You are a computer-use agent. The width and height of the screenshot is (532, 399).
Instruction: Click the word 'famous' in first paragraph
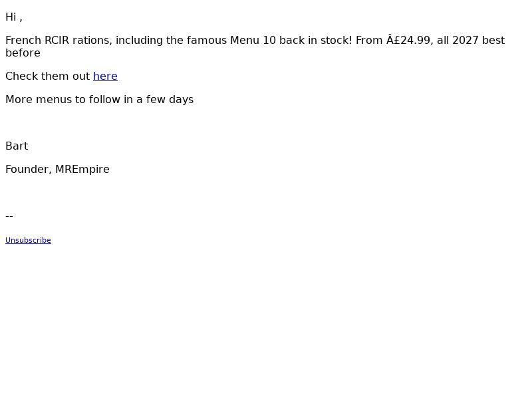pyautogui.click(x=207, y=41)
